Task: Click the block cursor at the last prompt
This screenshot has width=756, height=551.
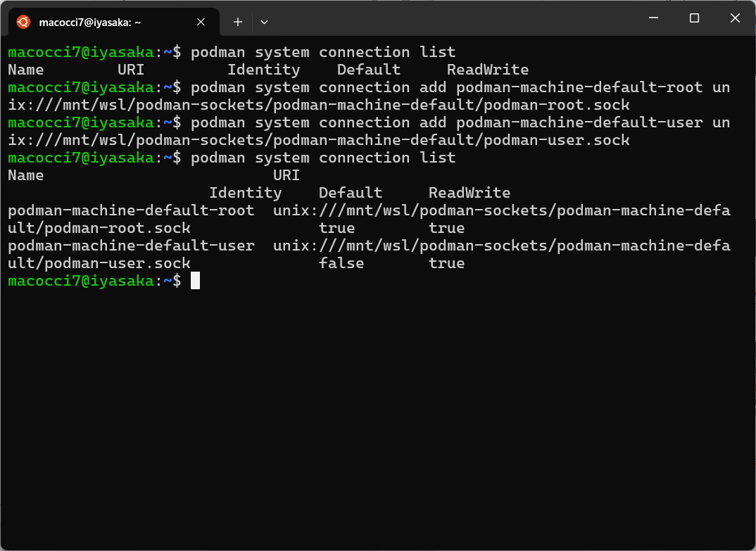Action: tap(195, 281)
